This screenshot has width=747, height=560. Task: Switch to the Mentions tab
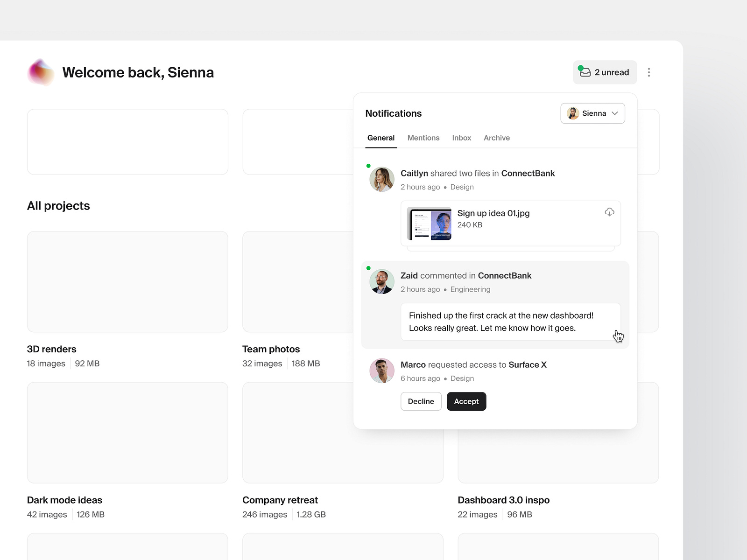pos(423,138)
